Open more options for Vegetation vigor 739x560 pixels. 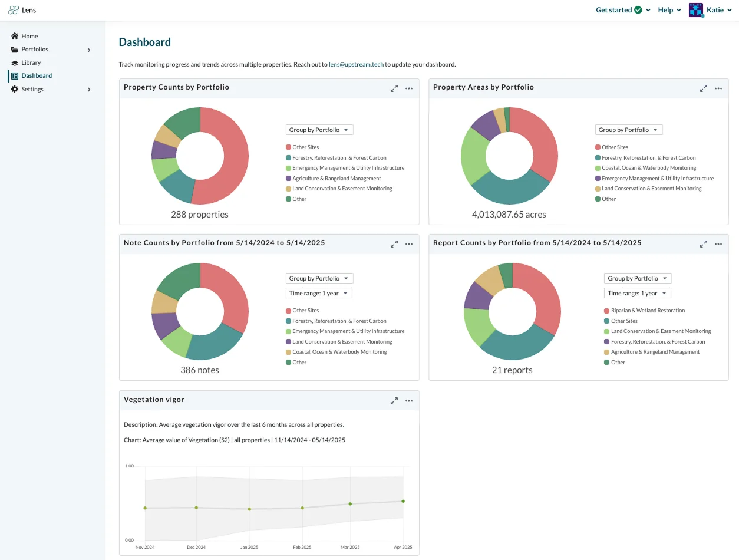click(409, 401)
